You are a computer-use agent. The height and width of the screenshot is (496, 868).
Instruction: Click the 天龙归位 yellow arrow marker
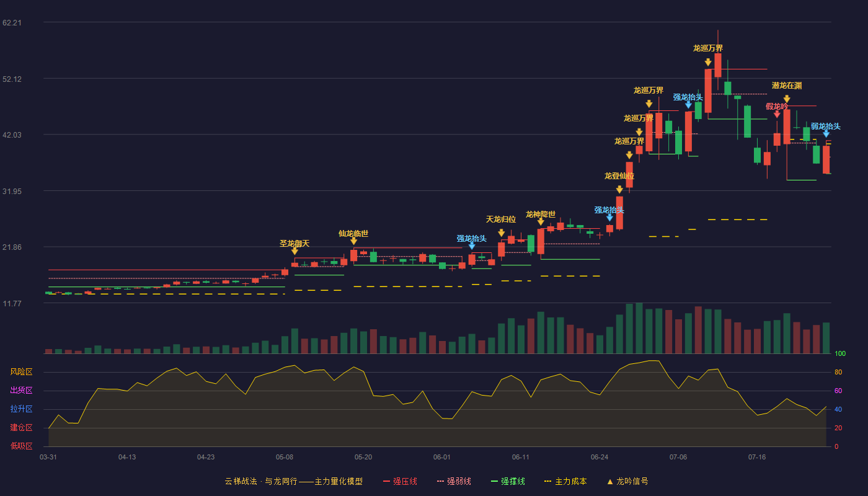coord(501,233)
